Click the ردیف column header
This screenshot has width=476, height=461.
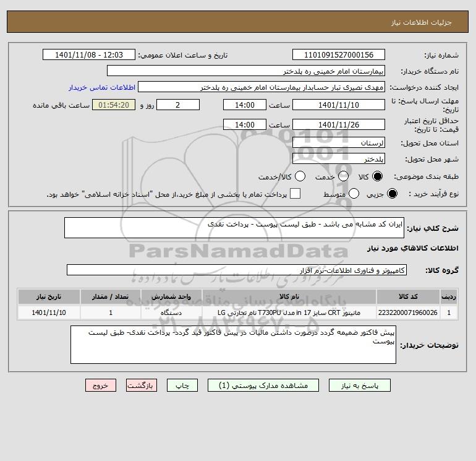point(449,296)
